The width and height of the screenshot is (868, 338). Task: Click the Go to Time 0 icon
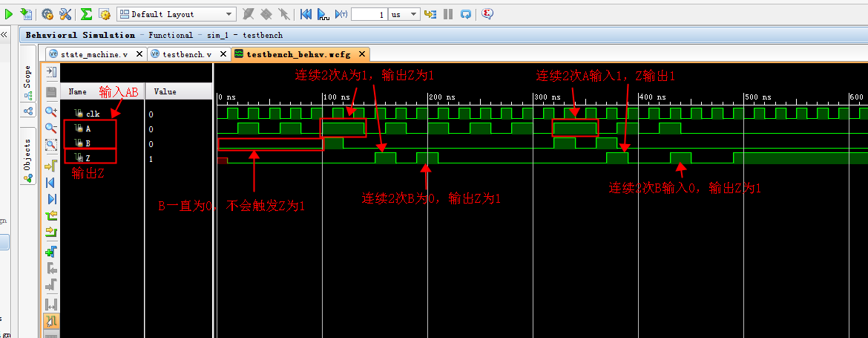pyautogui.click(x=51, y=182)
